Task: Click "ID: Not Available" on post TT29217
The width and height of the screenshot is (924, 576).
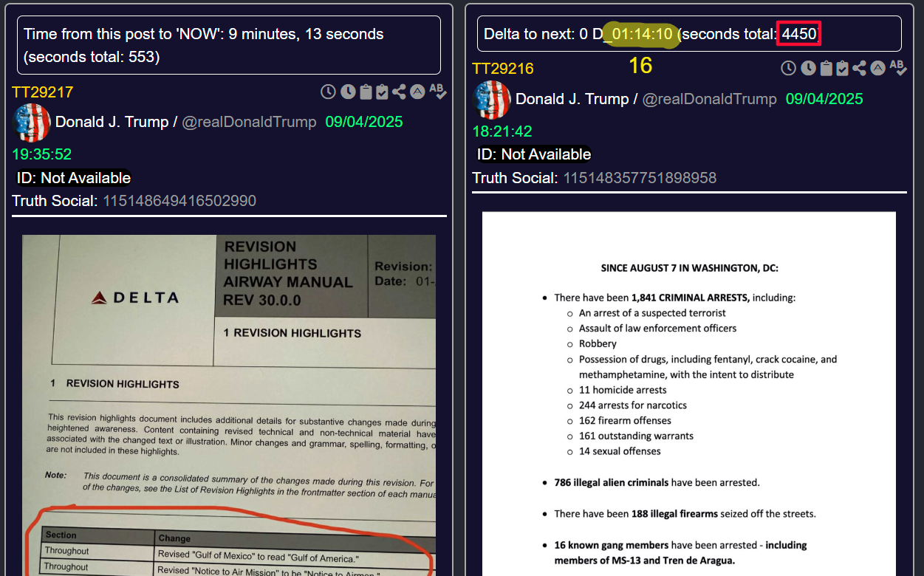Action: (x=74, y=178)
